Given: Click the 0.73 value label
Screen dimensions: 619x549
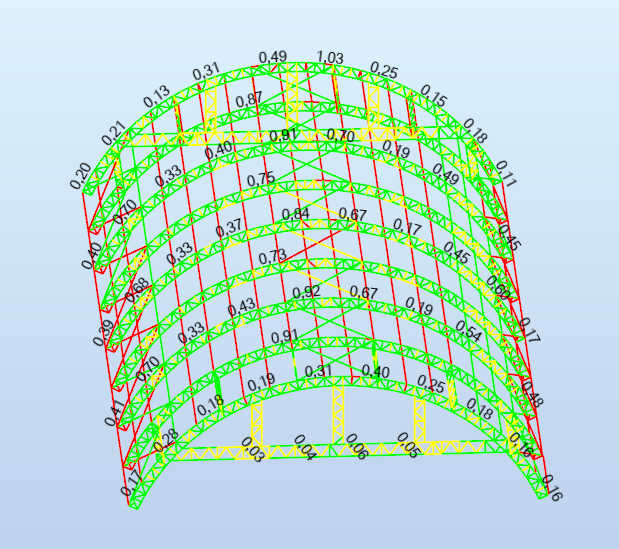Looking at the screenshot, I should tap(272, 257).
